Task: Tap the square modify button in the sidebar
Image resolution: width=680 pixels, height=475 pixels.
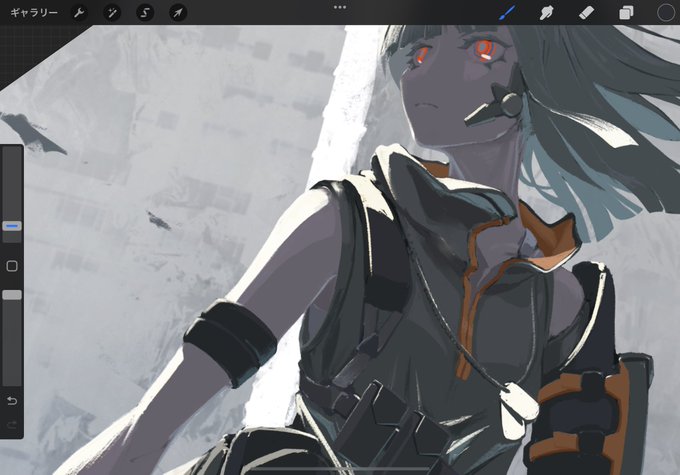Action: 12,266
